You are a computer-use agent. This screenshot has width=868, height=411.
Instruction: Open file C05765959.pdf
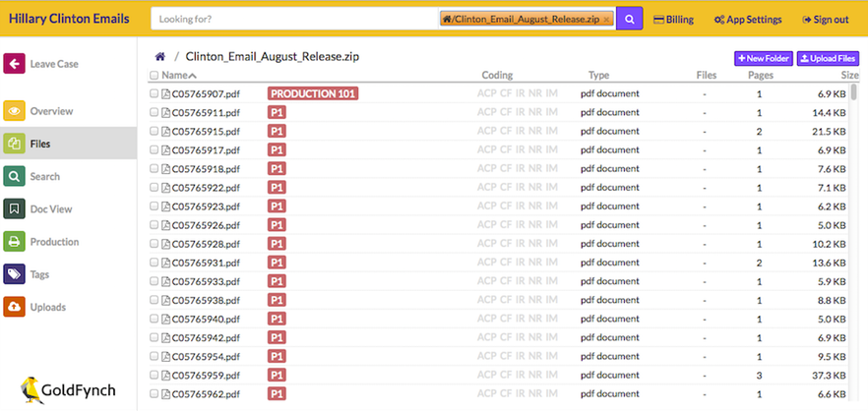click(206, 376)
